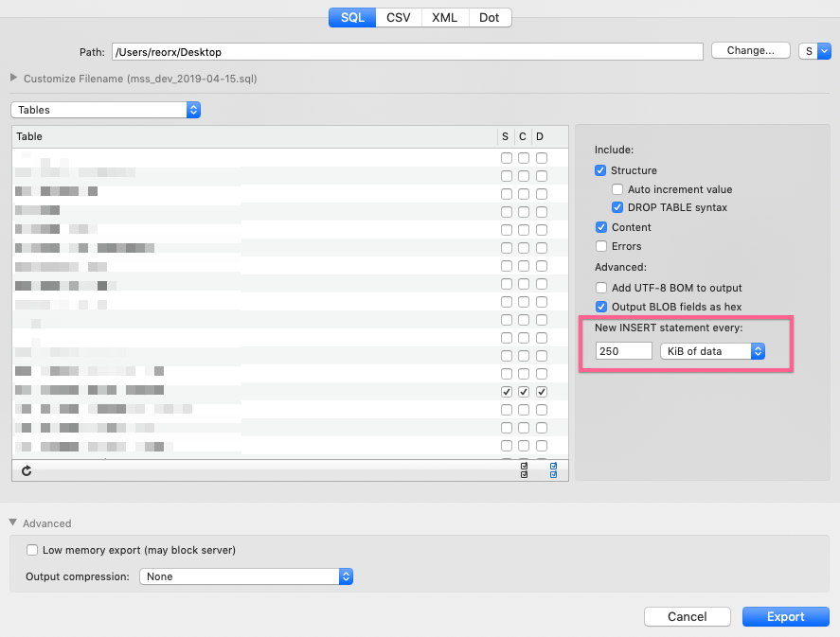
Task: Open the Tables filter dropdown
Action: pos(104,109)
